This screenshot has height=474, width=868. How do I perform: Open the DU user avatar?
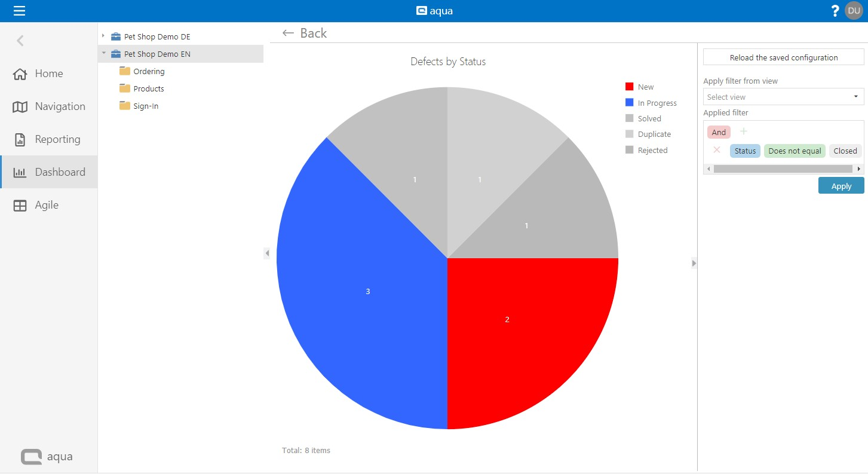854,11
